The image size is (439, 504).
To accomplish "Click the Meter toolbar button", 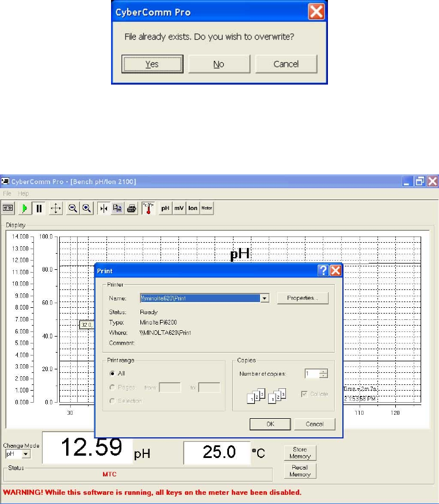I will (207, 208).
